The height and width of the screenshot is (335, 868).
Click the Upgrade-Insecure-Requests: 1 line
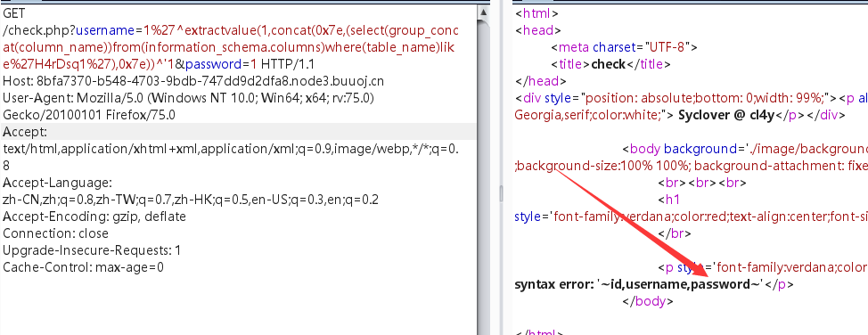(92, 251)
